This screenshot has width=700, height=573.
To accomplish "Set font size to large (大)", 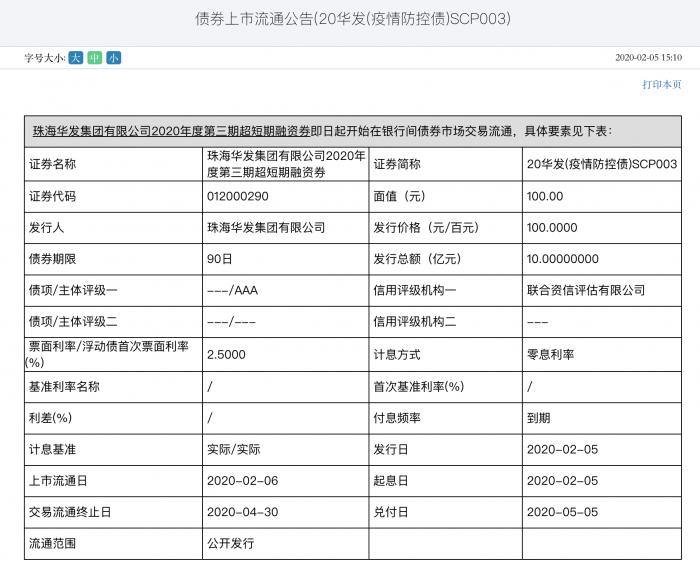I will (76, 58).
